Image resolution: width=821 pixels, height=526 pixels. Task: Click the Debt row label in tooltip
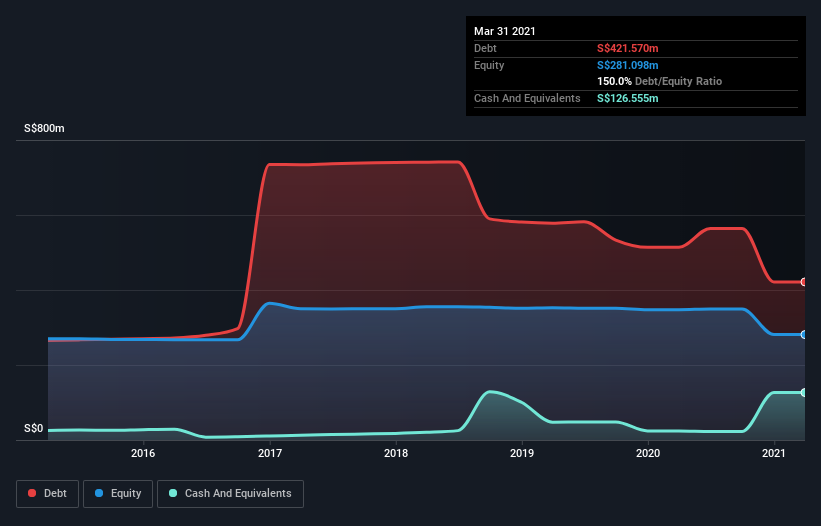pyautogui.click(x=485, y=48)
